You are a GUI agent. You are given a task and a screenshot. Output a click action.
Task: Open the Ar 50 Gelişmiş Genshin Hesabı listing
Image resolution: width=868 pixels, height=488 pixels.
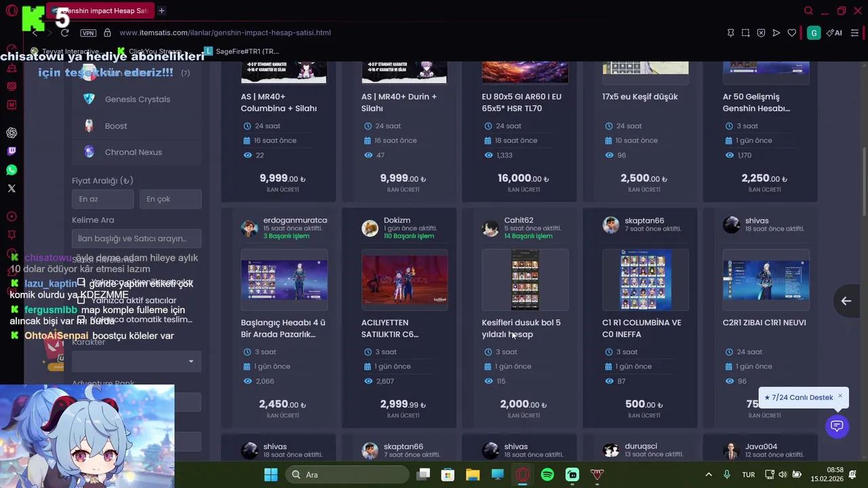coord(756,102)
